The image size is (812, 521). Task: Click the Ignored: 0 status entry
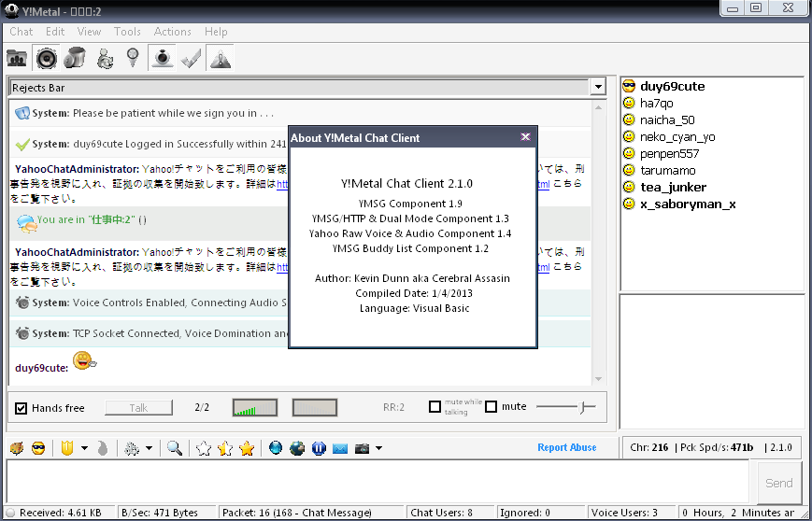(540, 513)
